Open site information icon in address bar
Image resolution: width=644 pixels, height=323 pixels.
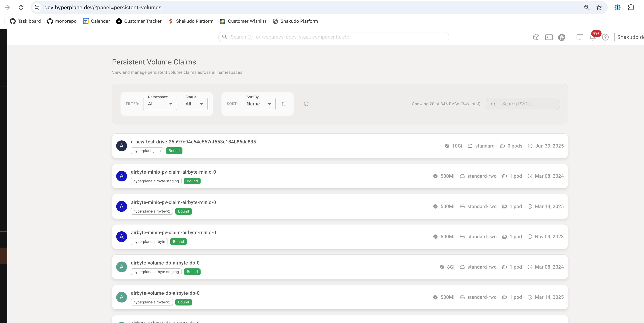37,7
